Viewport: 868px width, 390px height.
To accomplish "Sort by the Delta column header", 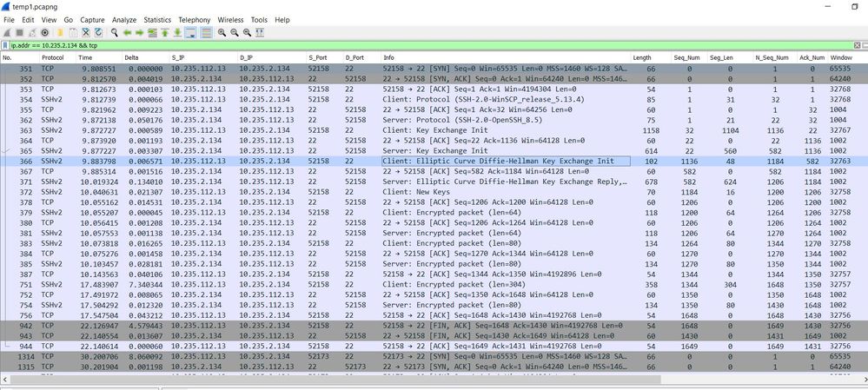I will pyautogui.click(x=146, y=57).
